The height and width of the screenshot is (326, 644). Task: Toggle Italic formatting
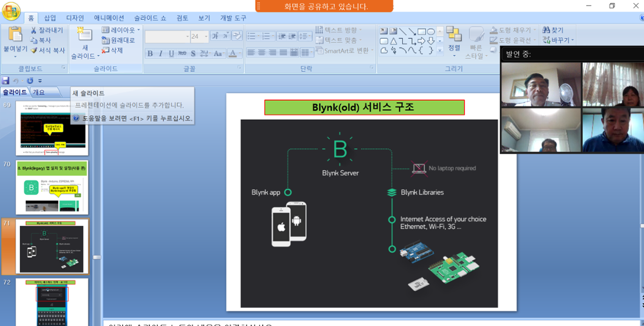161,53
